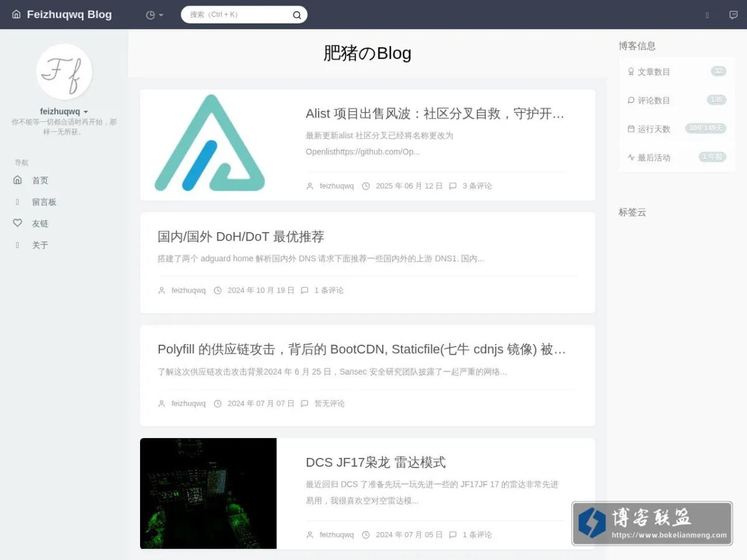Click the icon beside 关于
Image resolution: width=747 pixels, height=560 pixels.
point(17,245)
